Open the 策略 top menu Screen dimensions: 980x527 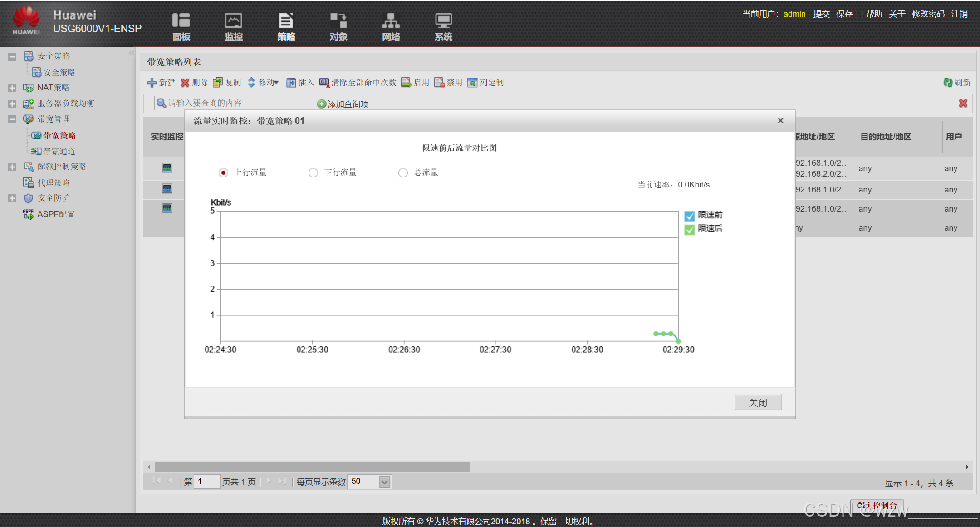286,27
